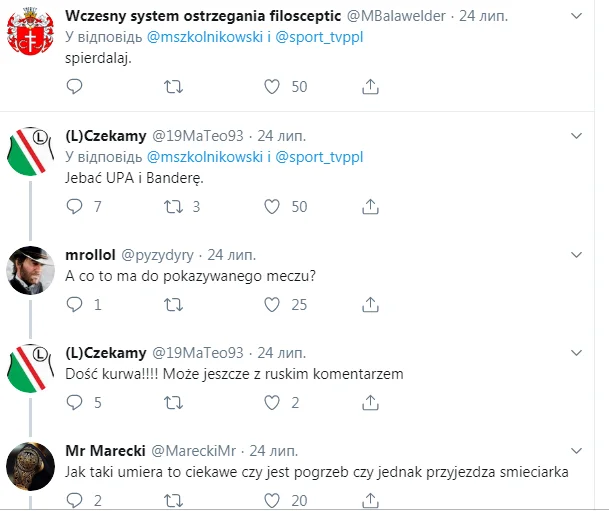The image size is (609, 511).
Task: Open mrollol's profile picture
Action: coord(30,270)
